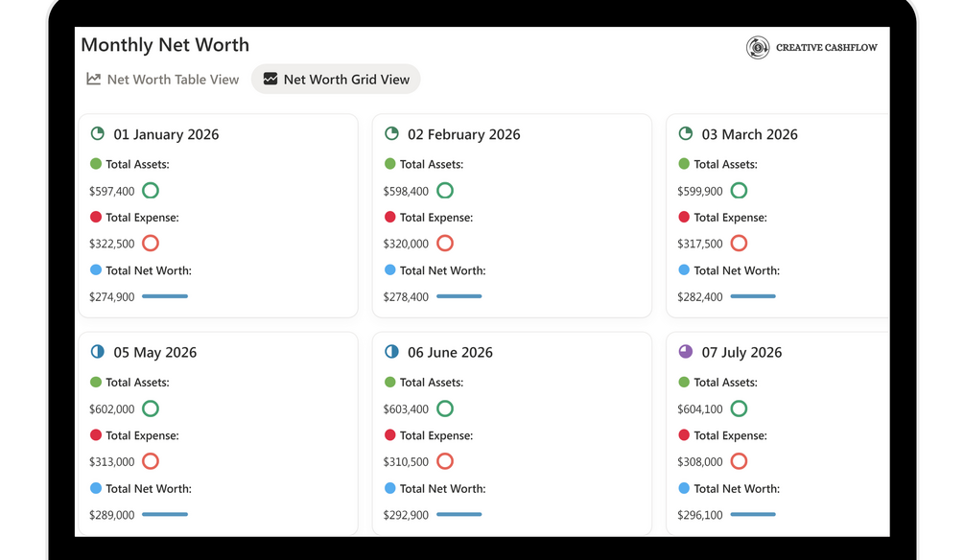The image size is (964, 560).
Task: Open the 01 January 2026 card heading
Action: click(166, 134)
